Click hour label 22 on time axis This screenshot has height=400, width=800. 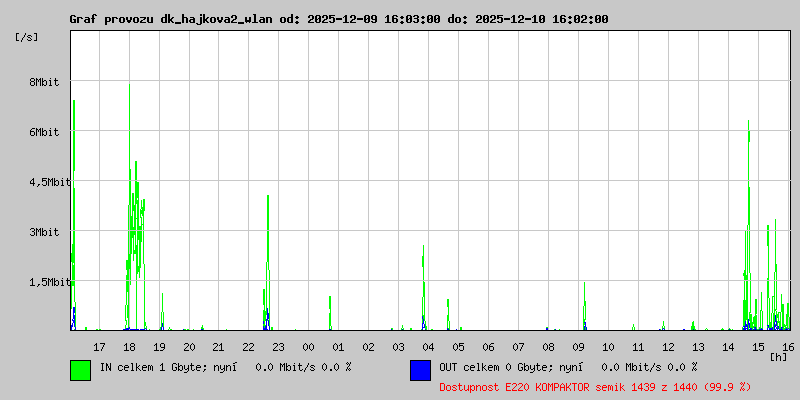[x=248, y=347]
